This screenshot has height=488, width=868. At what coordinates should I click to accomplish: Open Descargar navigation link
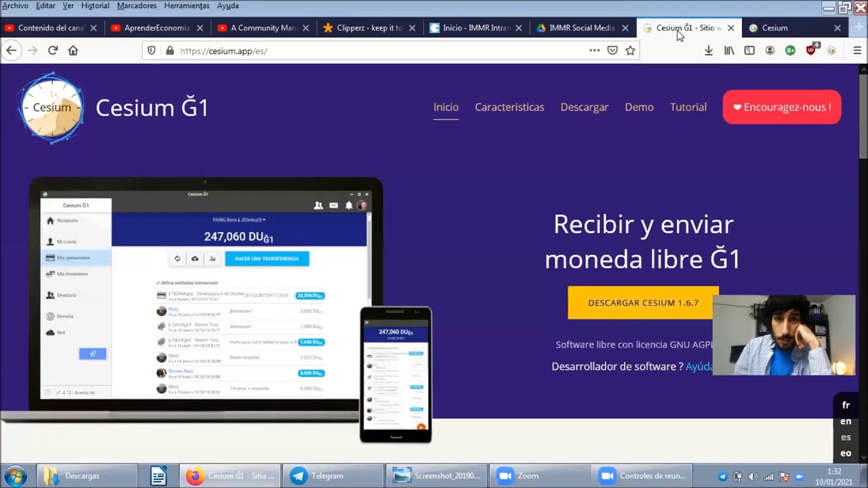pyautogui.click(x=585, y=107)
